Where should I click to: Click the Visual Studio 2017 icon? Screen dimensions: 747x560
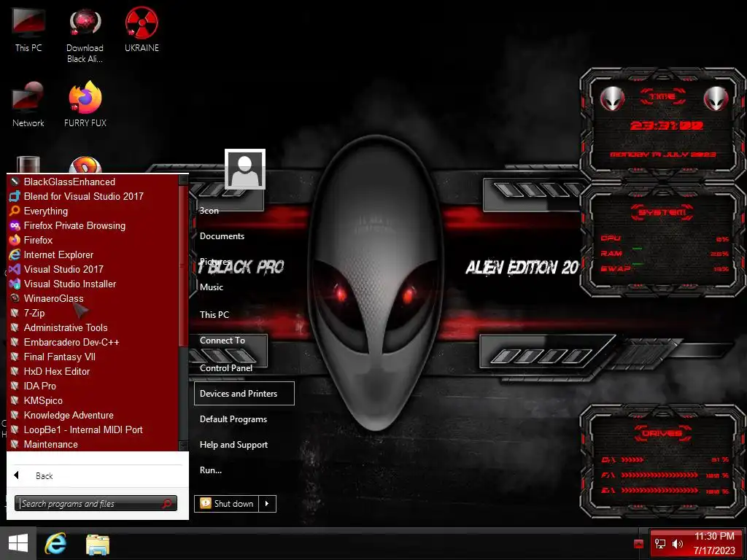click(15, 269)
